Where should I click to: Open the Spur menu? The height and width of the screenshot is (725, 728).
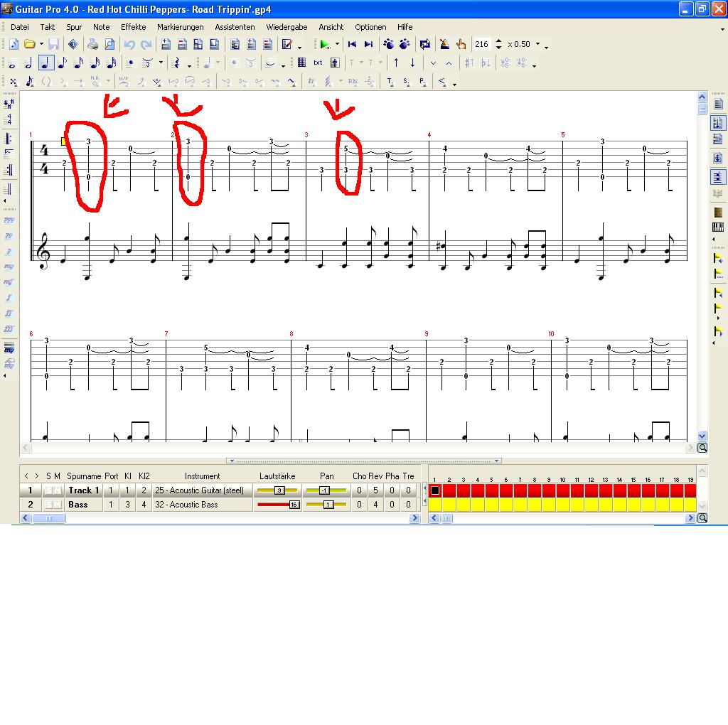74,27
